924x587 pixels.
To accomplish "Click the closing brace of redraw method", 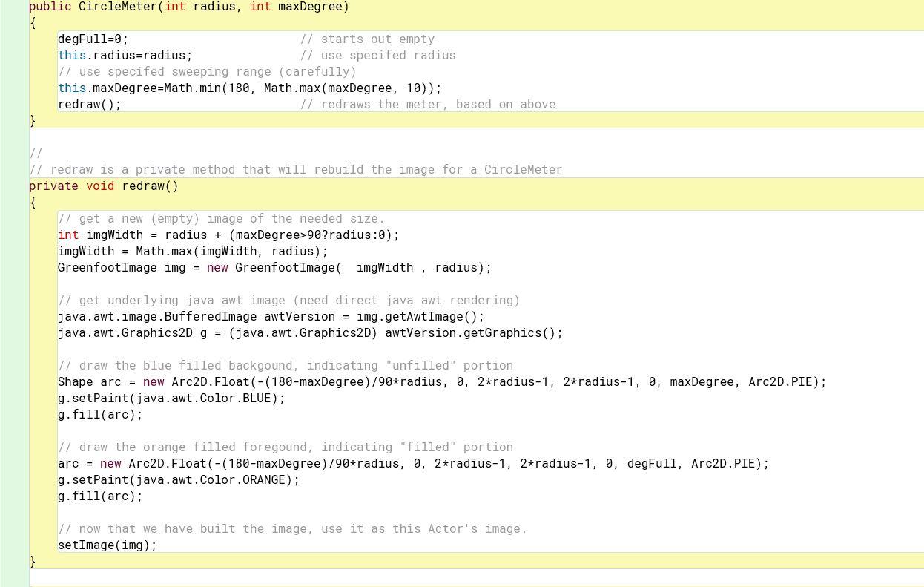I will click(33, 561).
